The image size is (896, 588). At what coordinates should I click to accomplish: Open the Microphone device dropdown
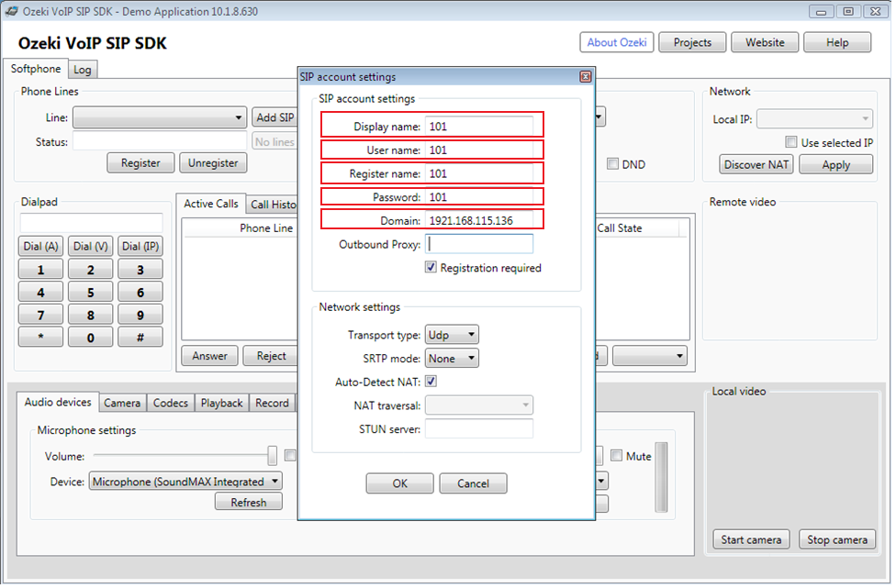pos(186,483)
